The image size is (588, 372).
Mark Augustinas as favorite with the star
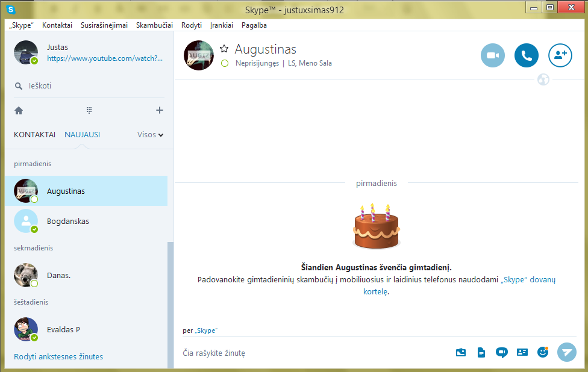(x=224, y=48)
